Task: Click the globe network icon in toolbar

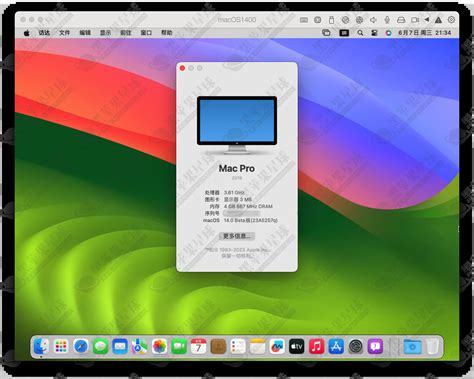Action: click(x=359, y=20)
